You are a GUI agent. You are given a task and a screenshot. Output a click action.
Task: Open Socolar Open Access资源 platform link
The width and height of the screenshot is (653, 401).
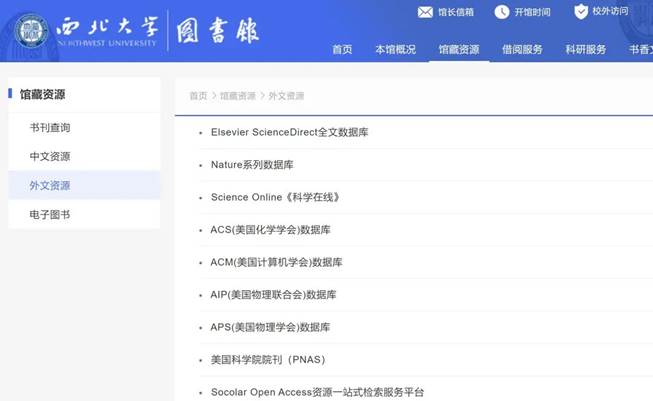tap(317, 392)
